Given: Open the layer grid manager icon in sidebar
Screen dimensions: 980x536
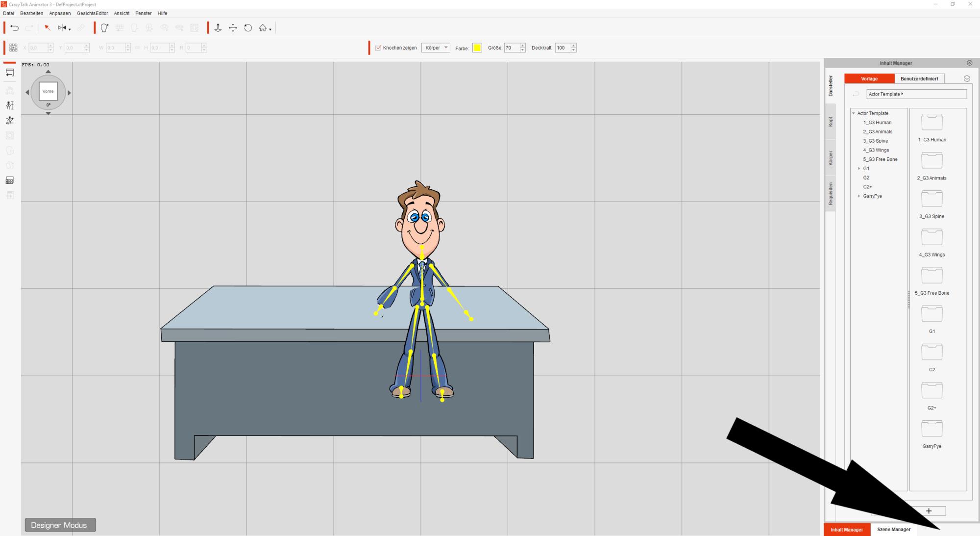Looking at the screenshot, I should click(x=10, y=180).
